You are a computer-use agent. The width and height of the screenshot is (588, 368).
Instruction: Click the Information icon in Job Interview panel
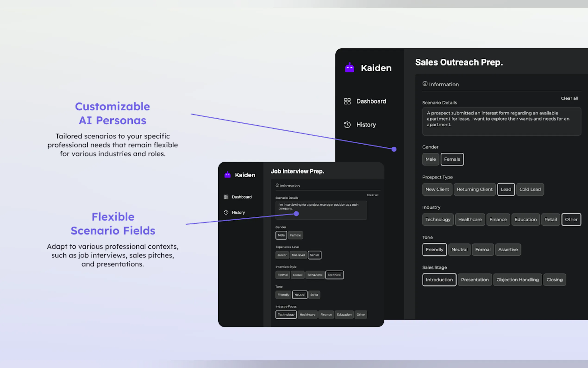tap(277, 185)
